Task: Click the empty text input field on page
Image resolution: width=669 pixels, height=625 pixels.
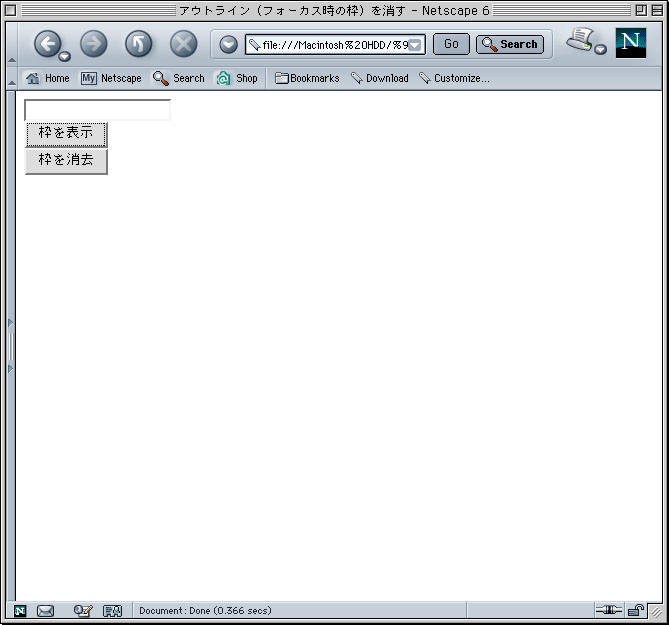Action: point(98,110)
